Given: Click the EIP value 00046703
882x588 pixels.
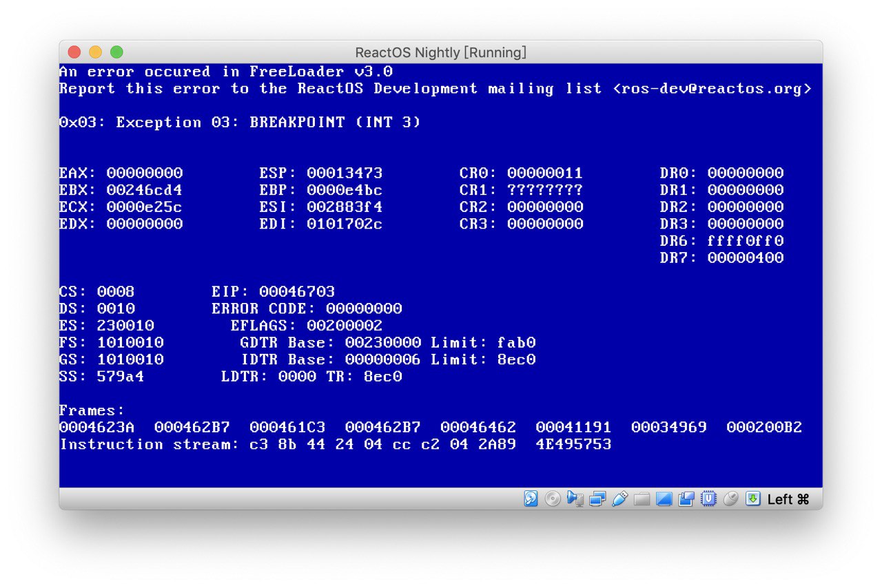Looking at the screenshot, I should (x=297, y=291).
